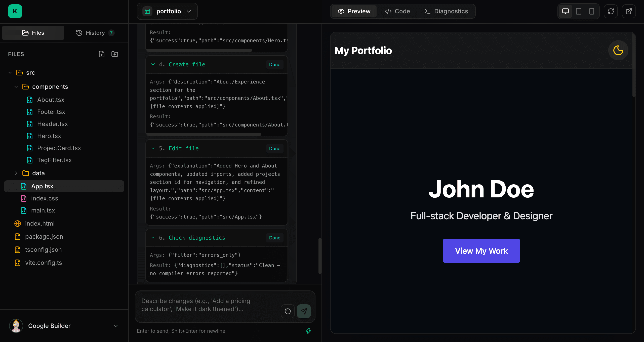
Task: Create a new folder with the folder-plus icon
Action: click(x=115, y=54)
